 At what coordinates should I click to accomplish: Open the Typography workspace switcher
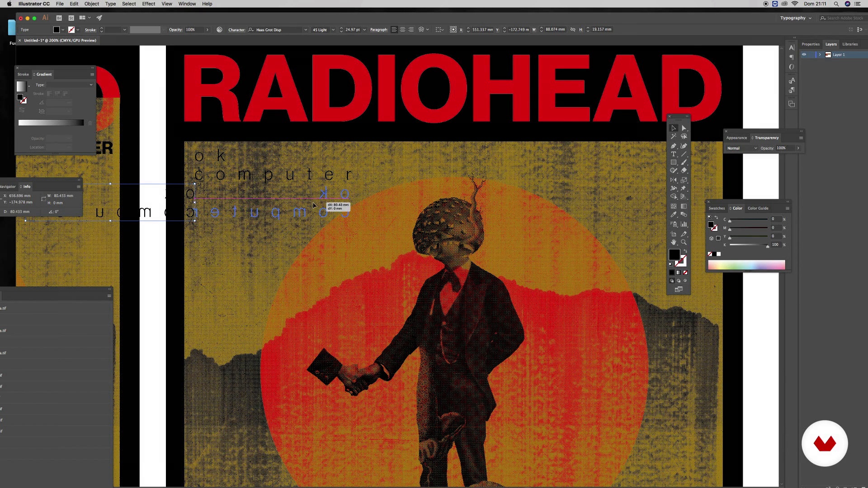[x=796, y=18]
